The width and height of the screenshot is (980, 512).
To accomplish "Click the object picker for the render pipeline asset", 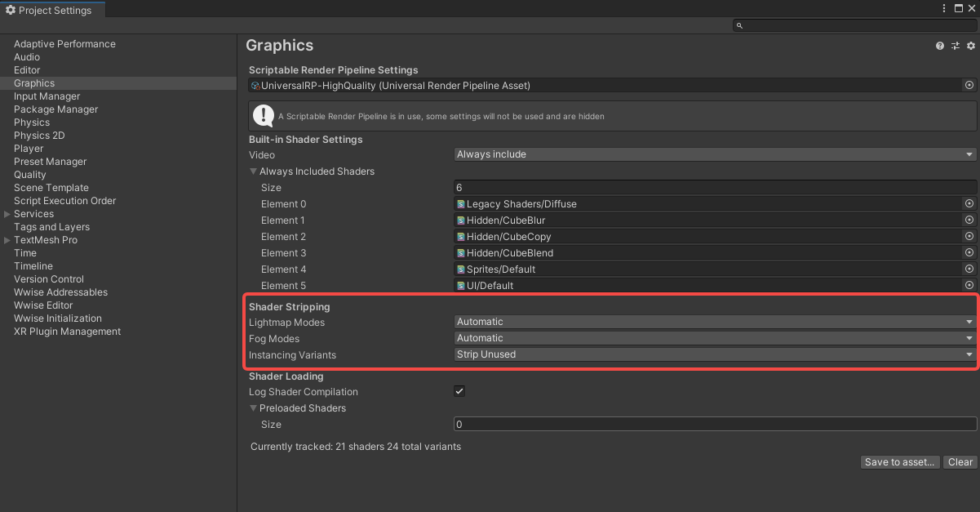I will click(x=969, y=84).
